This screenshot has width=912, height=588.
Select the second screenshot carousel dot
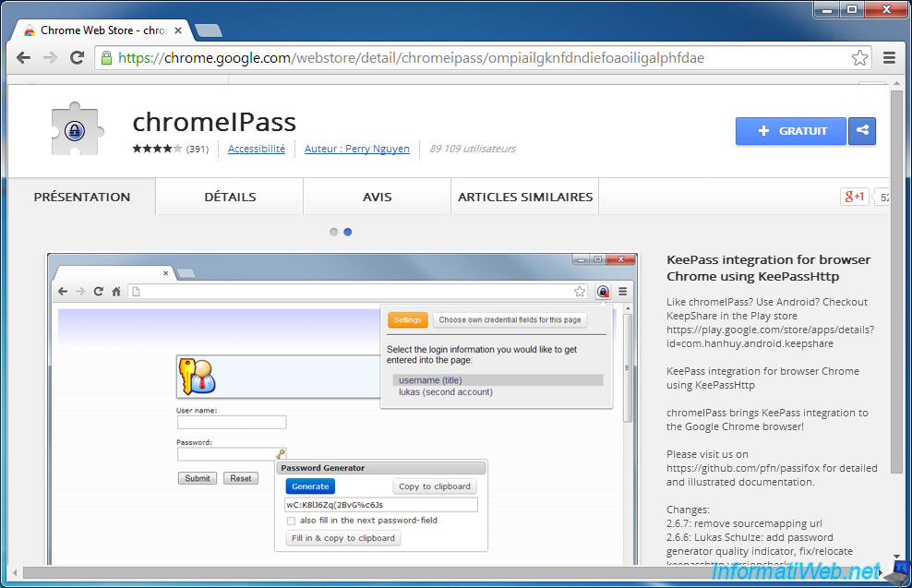point(348,232)
